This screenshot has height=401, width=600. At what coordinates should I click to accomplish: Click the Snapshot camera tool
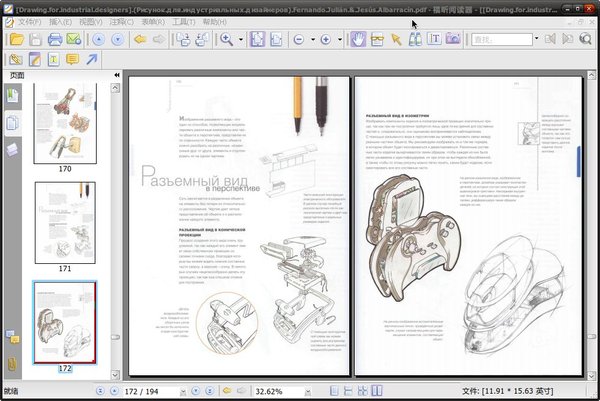coord(452,39)
